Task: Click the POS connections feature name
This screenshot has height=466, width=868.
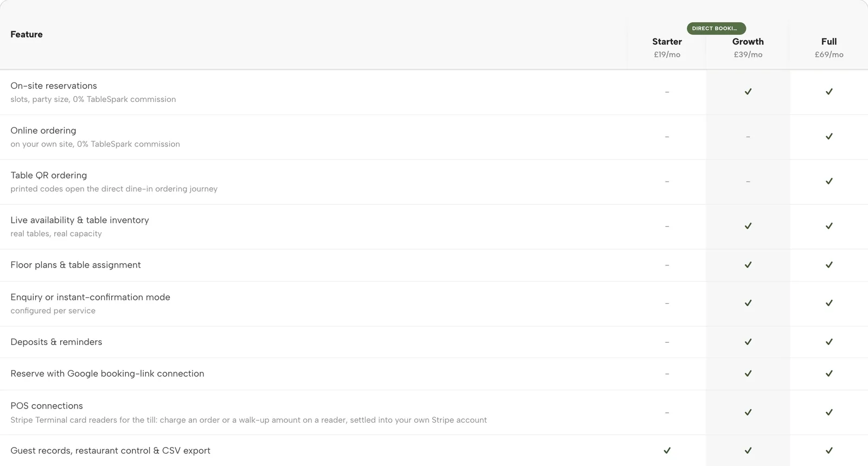Action: coord(47,406)
